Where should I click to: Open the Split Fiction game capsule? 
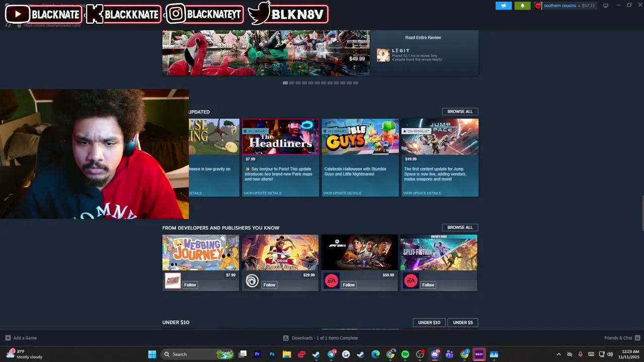pyautogui.click(x=439, y=252)
